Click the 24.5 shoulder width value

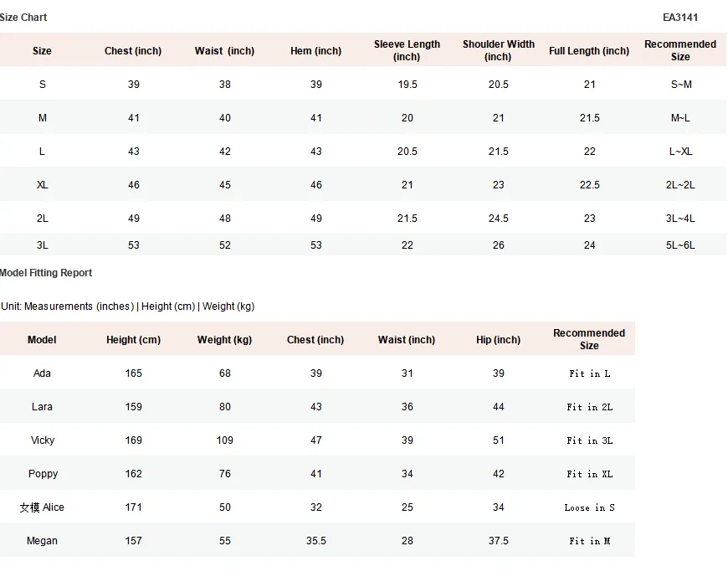point(498,218)
